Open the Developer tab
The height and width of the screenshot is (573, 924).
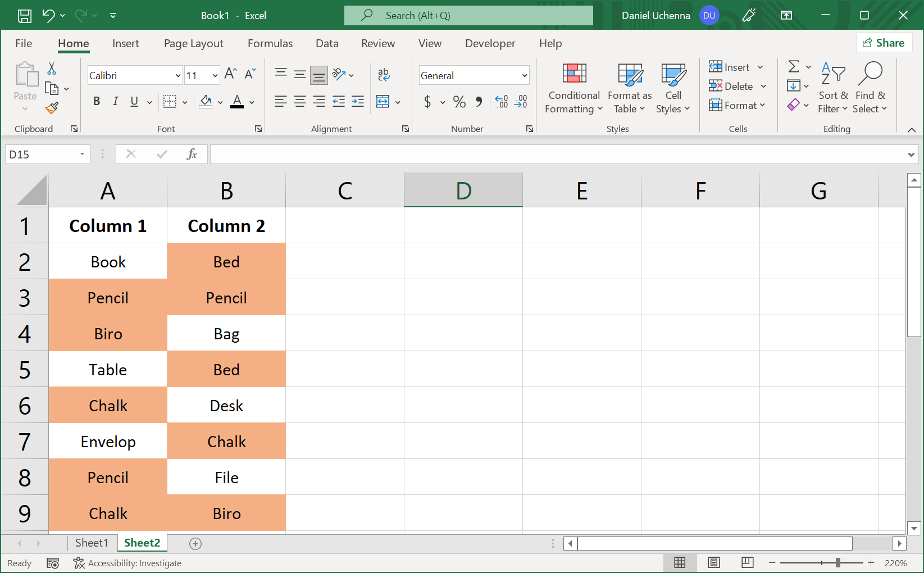490,43
